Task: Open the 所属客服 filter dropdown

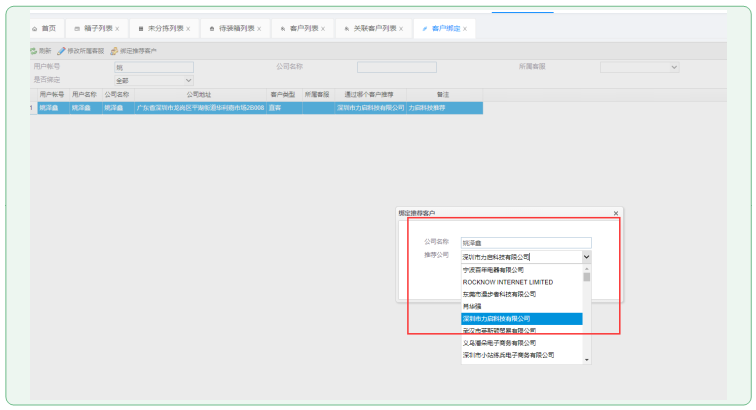Action: tap(673, 67)
